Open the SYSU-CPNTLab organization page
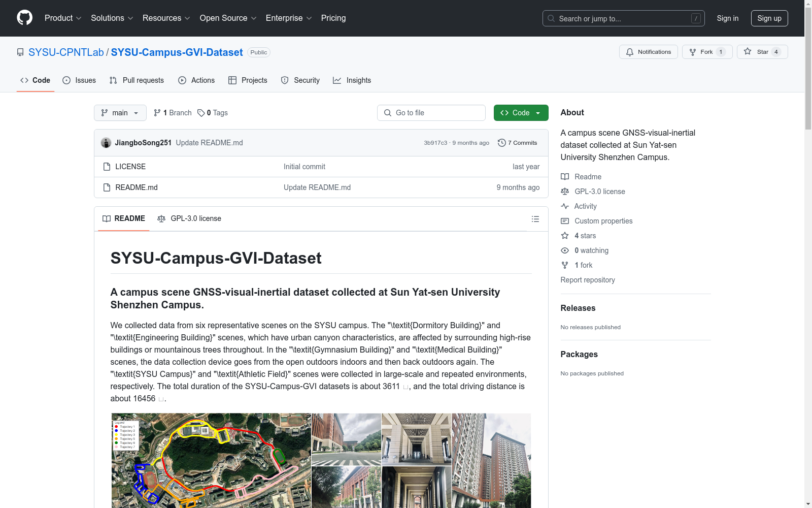This screenshot has width=812, height=508. coord(66,52)
